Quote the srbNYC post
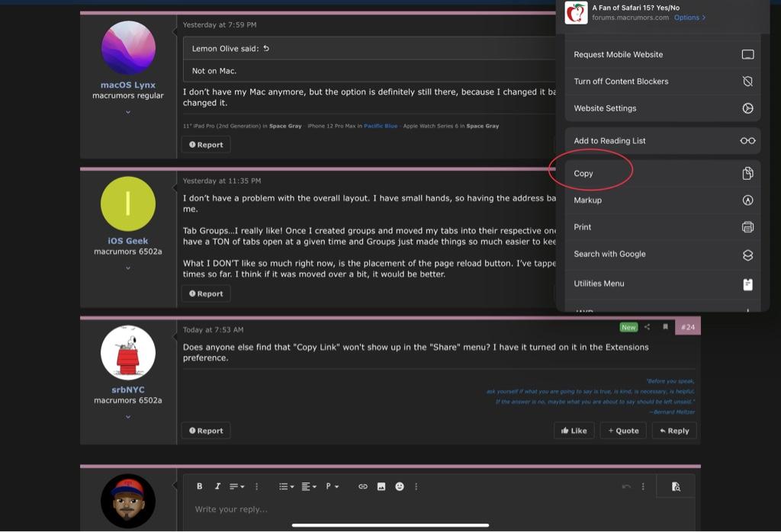 [623, 431]
